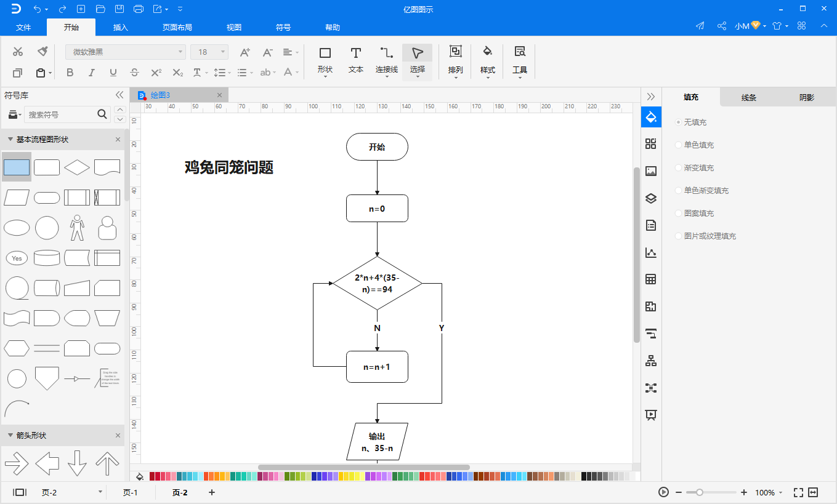Open the Org chart panel in sidebar
Viewport: 837px width, 504px height.
tap(651, 361)
